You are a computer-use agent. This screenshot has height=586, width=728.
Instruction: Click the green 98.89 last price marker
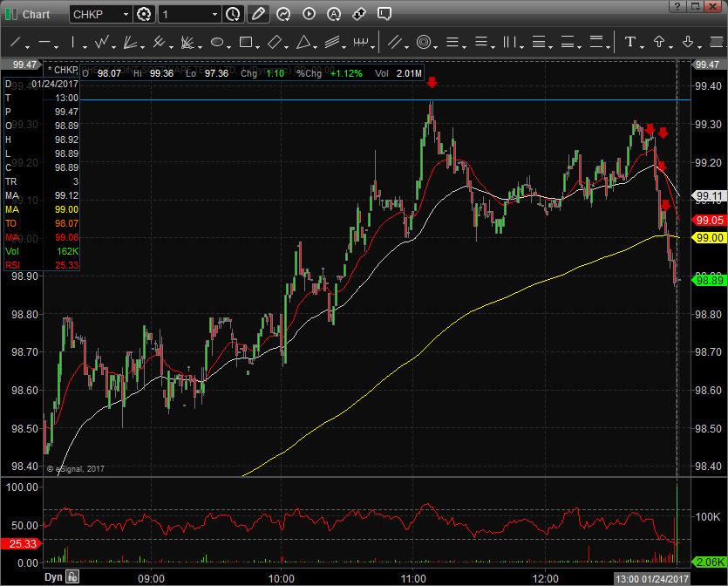[709, 281]
